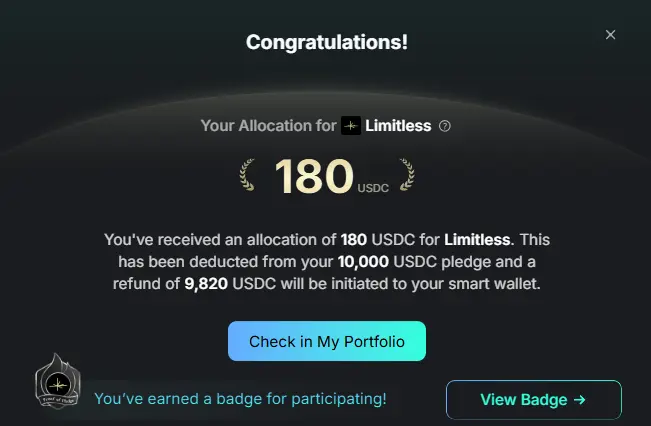Screen dimensions: 651x426
Task: Click the right laurel wreath icon
Action: [x=405, y=175]
